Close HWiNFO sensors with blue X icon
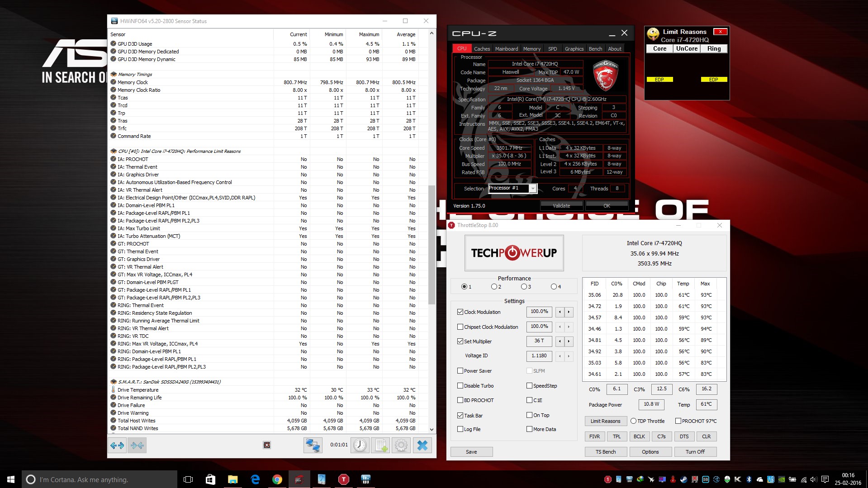The height and width of the screenshot is (488, 868). pyautogui.click(x=422, y=445)
